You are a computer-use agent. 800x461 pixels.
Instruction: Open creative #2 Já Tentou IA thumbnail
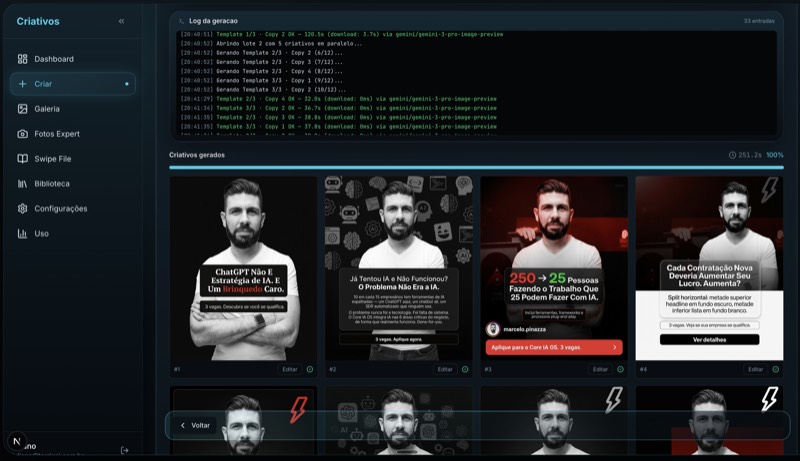tap(398, 269)
